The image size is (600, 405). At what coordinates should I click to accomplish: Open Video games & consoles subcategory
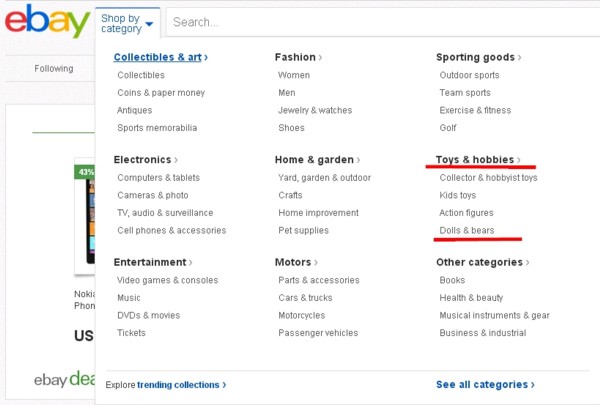click(x=167, y=280)
